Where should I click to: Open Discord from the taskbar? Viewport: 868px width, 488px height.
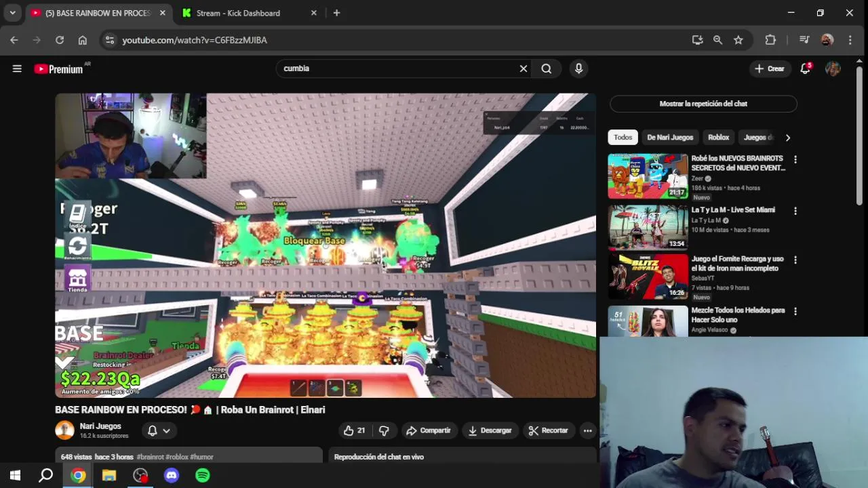[x=172, y=475]
